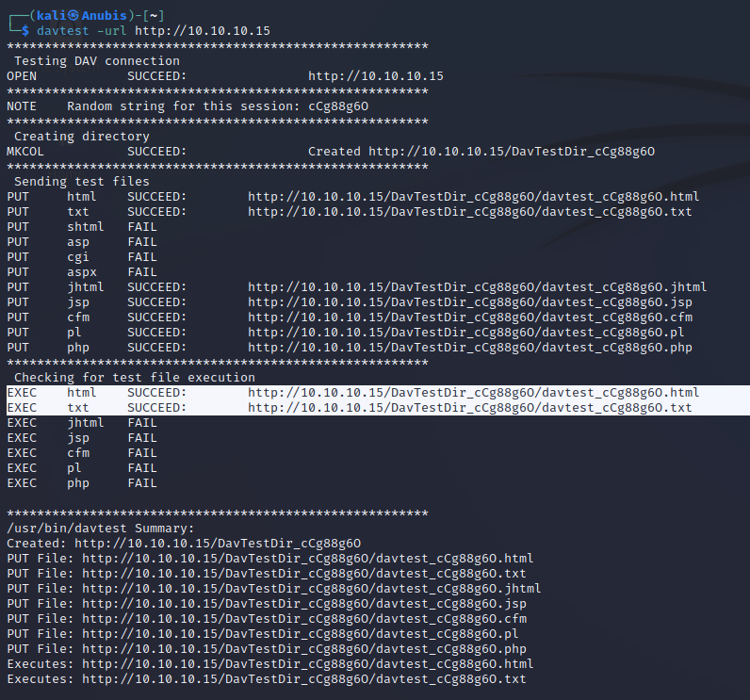Open the PUT html SUCCEED file URL
Screen dimensions: 750x700
coord(473,196)
